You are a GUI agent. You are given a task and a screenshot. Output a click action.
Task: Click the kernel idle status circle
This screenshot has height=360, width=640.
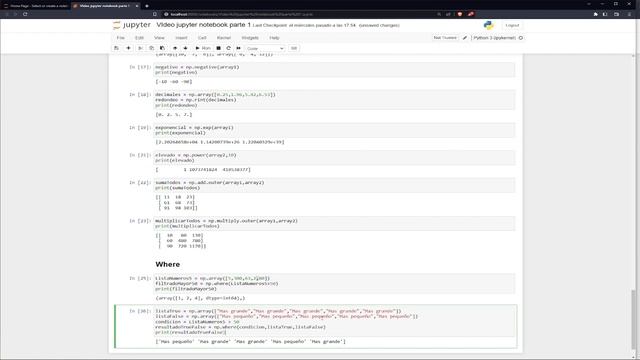521,38
